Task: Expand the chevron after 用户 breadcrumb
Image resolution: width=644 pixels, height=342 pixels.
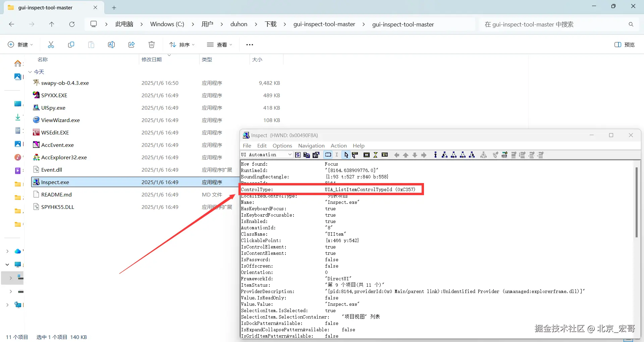Action: tap(222, 24)
